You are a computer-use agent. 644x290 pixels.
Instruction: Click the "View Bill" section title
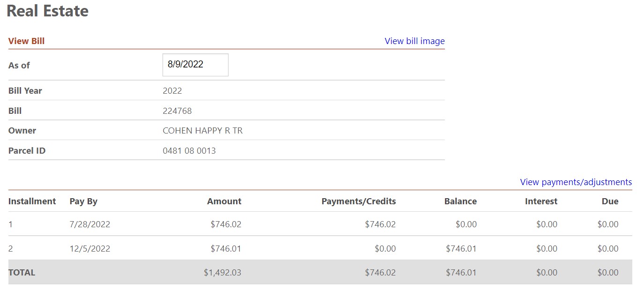click(27, 41)
